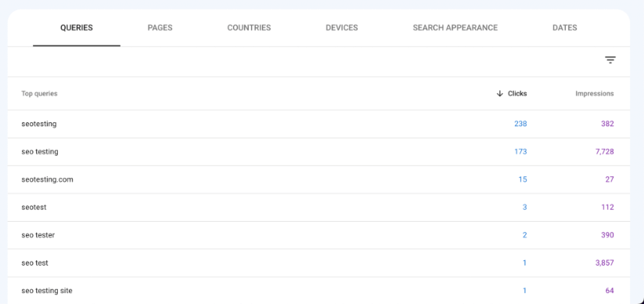644x304 pixels.
Task: Click the 3 clicks value for seotest
Action: coord(524,208)
